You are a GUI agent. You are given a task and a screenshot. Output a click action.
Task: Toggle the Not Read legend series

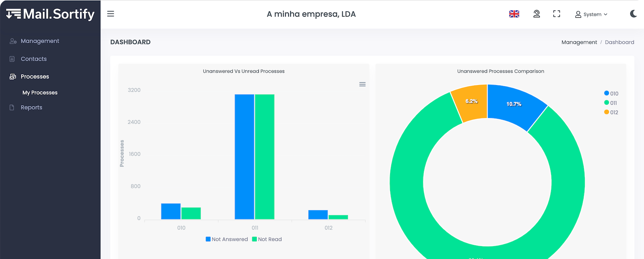tap(267, 239)
